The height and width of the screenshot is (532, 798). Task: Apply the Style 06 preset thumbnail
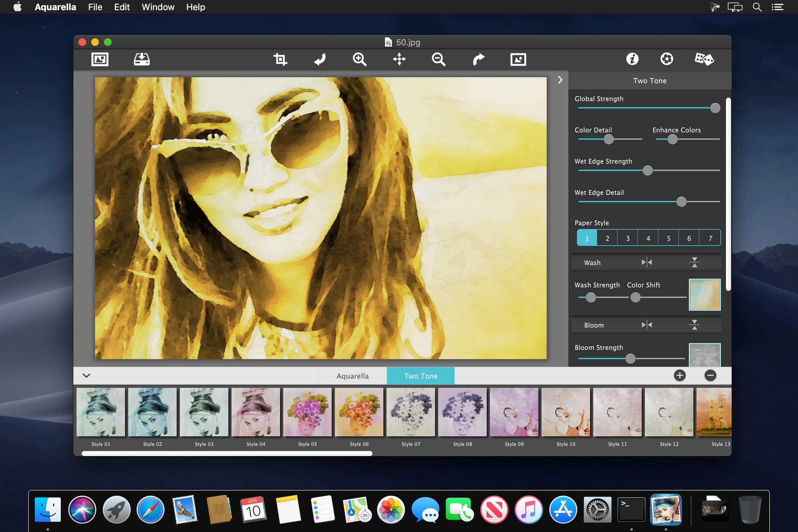tap(359, 412)
